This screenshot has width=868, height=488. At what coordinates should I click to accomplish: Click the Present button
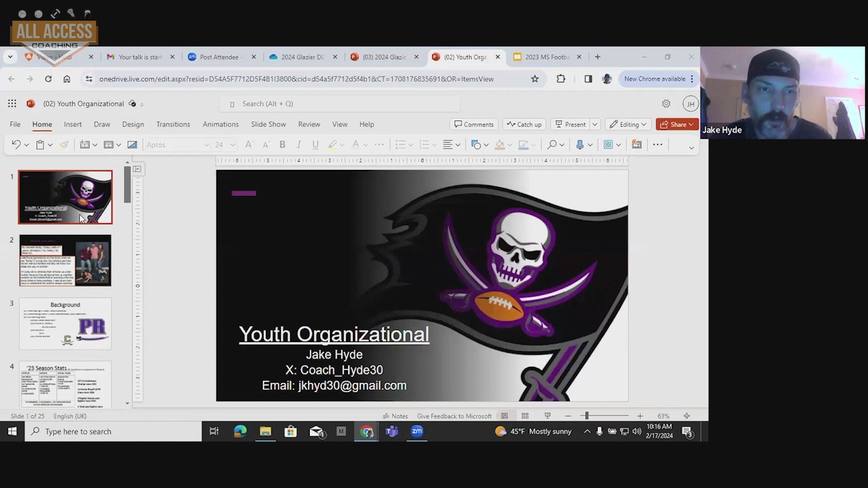pyautogui.click(x=570, y=124)
